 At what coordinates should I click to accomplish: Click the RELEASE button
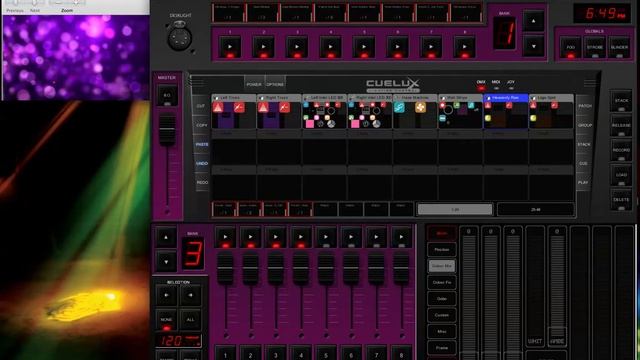pos(621,126)
